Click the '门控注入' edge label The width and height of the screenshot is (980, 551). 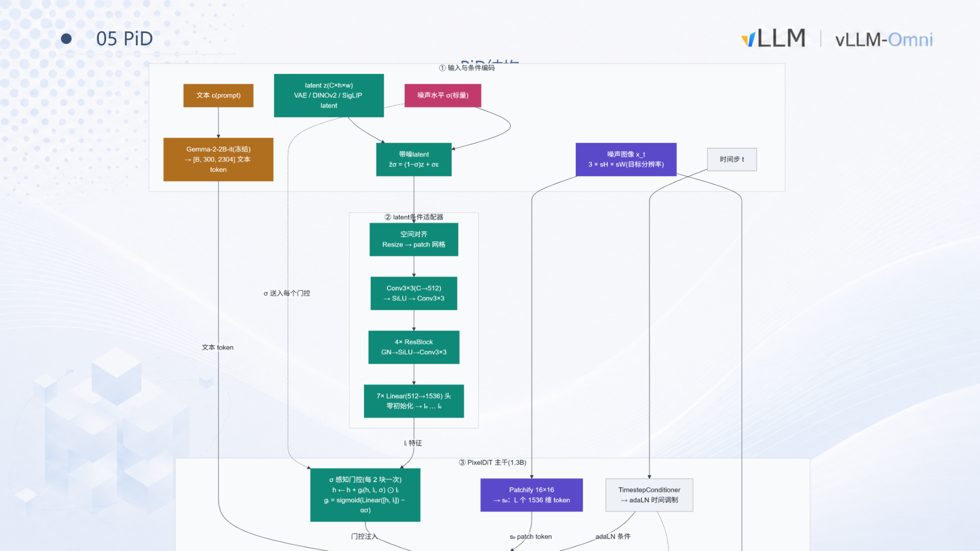(364, 536)
